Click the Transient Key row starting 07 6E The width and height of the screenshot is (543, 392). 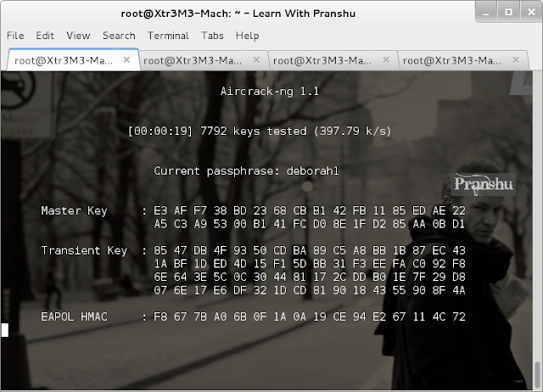point(310,290)
